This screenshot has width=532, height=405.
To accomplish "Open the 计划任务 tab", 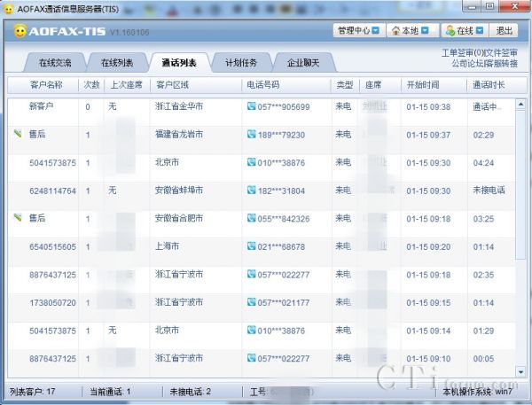I will click(240, 63).
